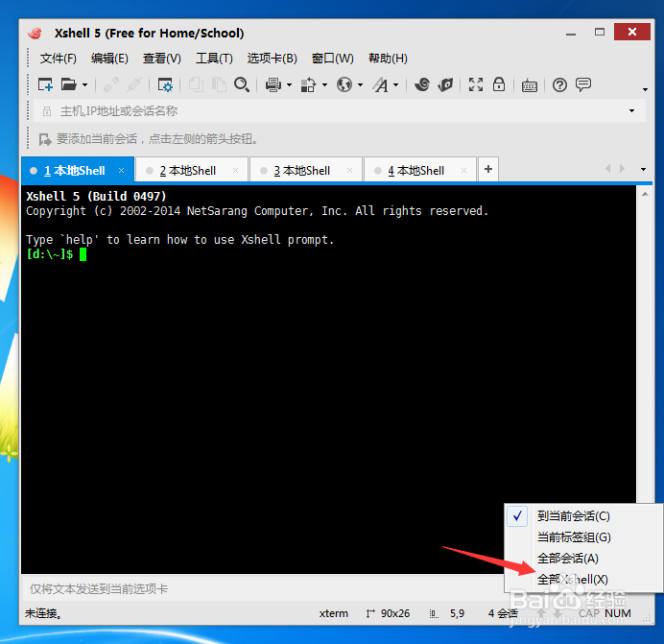The height and width of the screenshot is (644, 664).
Task: Close the 3 本地Shell tab
Action: (x=350, y=170)
